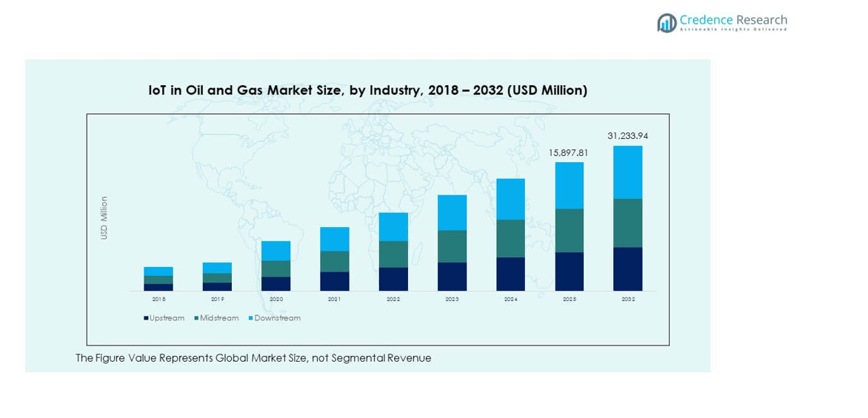Click the 31,233.94 data label
Screen dimensions: 868x418
click(627, 136)
